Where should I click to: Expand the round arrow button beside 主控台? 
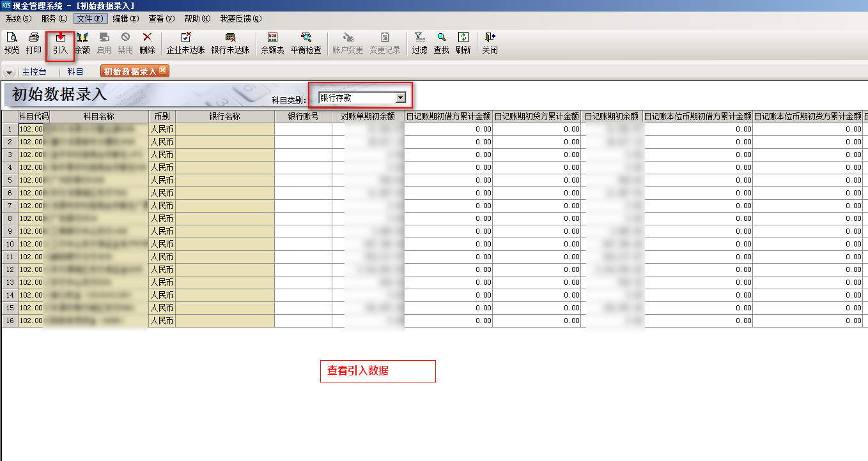(9, 72)
